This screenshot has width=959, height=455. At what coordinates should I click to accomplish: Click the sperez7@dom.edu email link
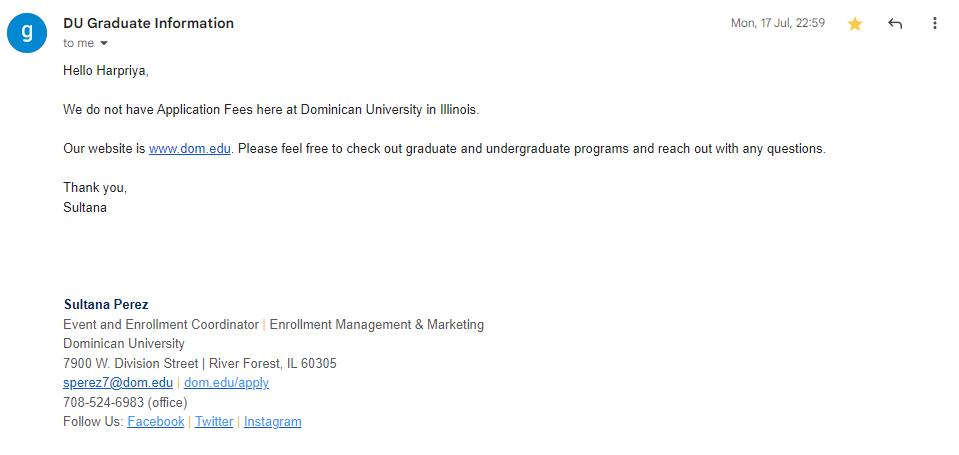pyautogui.click(x=118, y=383)
